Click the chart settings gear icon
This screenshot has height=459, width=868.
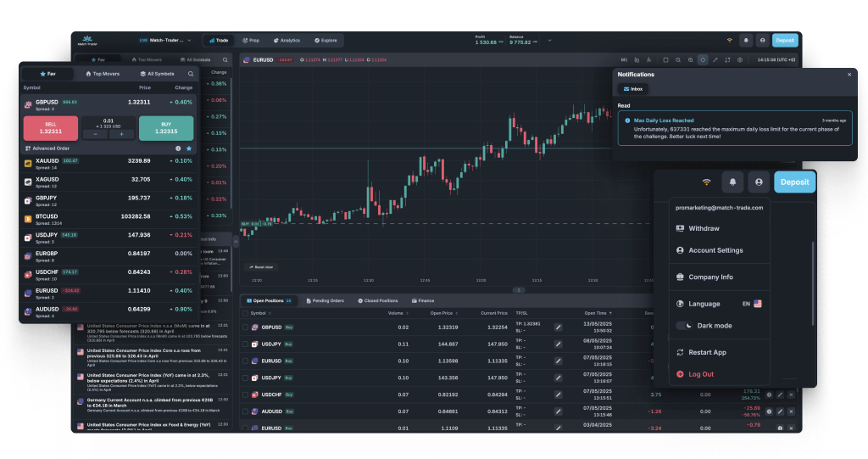click(739, 60)
